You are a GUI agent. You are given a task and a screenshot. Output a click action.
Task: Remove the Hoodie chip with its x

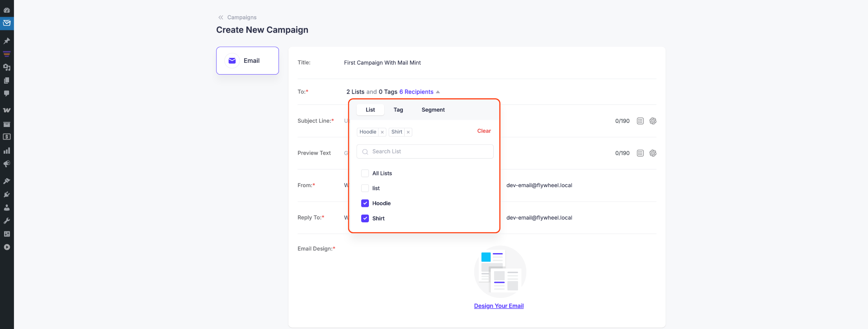[382, 132]
